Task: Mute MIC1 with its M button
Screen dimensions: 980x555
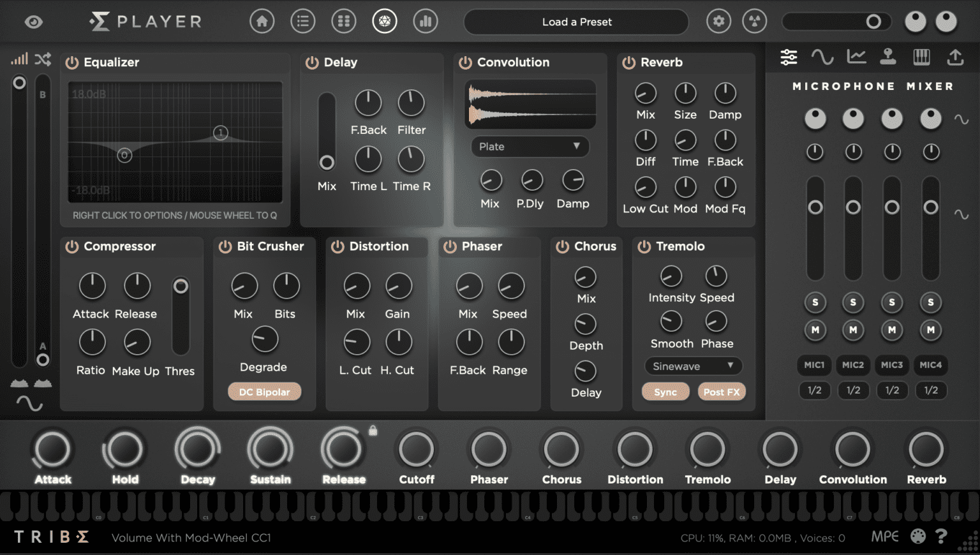Action: point(815,330)
